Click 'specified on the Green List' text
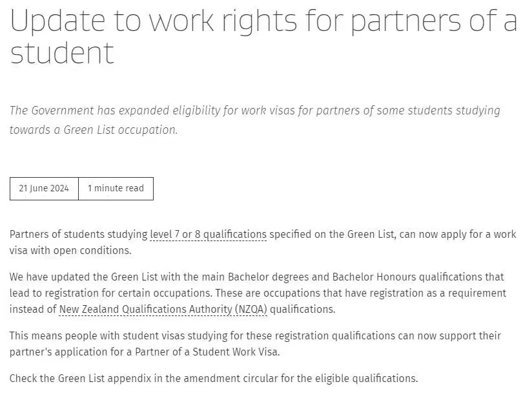Image resolution: width=532 pixels, height=393 pixels. (331, 235)
